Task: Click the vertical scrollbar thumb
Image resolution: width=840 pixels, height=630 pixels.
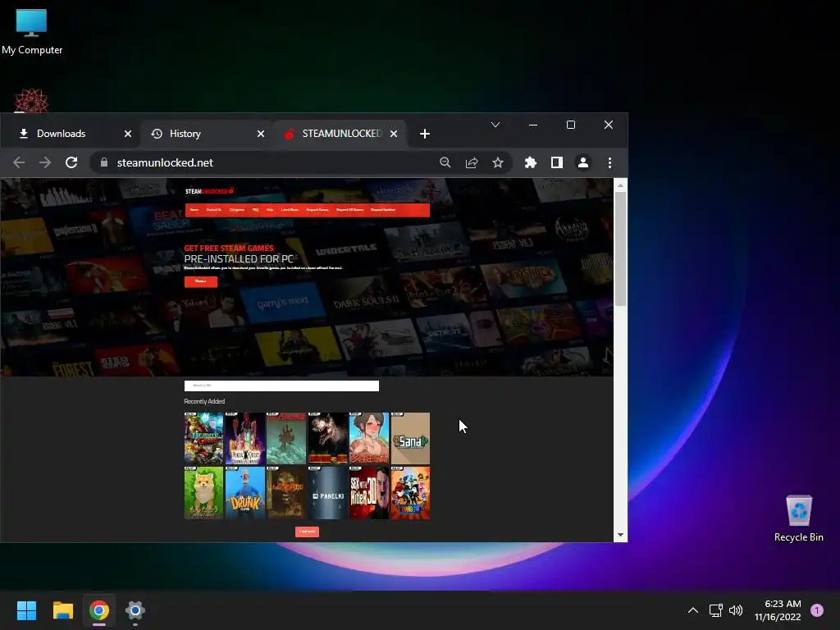Action: [620, 249]
